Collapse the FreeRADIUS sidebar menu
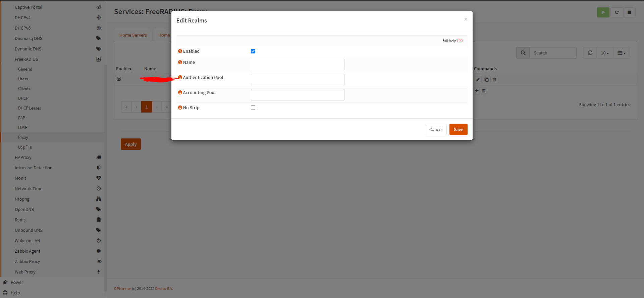 (x=26, y=59)
